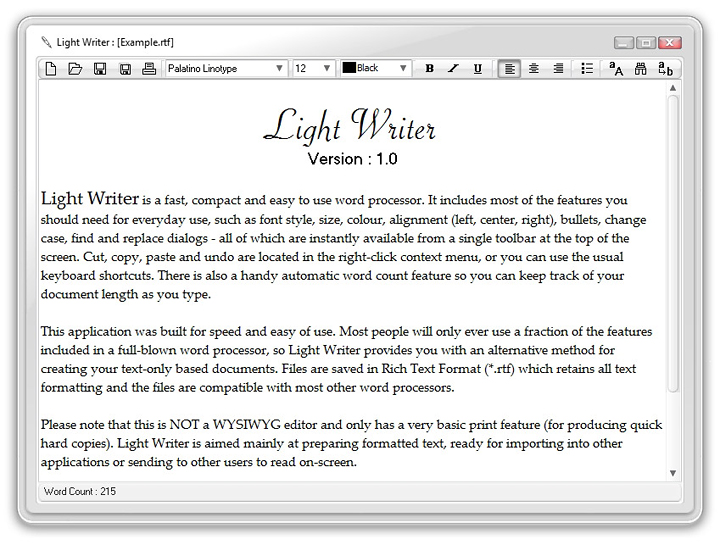720x545 pixels.
Task: Align text to the right
Action: point(558,69)
